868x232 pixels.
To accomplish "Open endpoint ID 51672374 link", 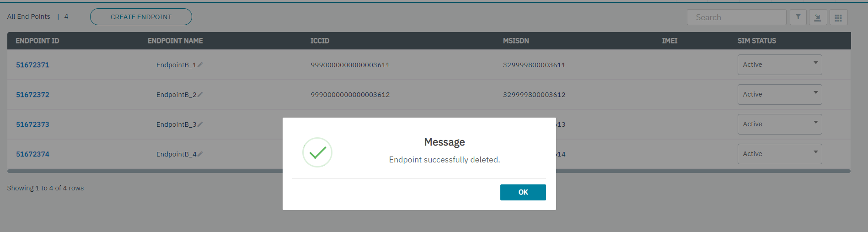I will coord(32,154).
